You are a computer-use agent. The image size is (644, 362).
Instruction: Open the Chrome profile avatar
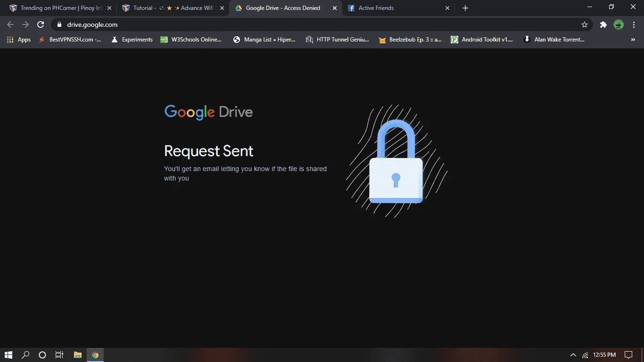(619, 25)
